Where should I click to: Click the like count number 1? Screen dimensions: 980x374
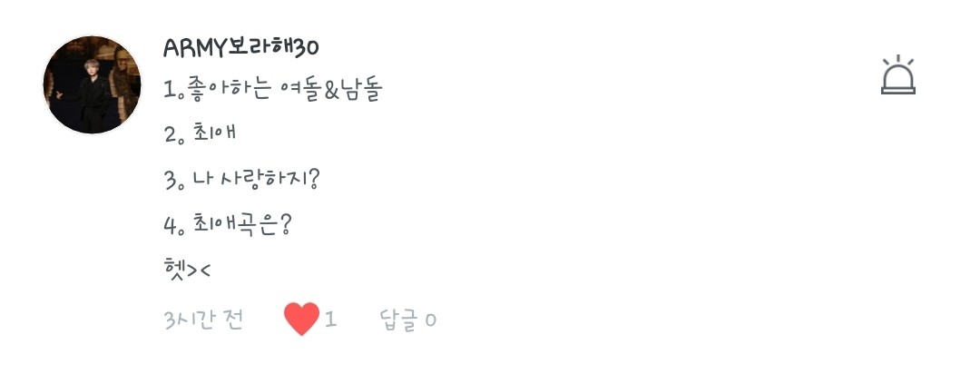click(331, 320)
